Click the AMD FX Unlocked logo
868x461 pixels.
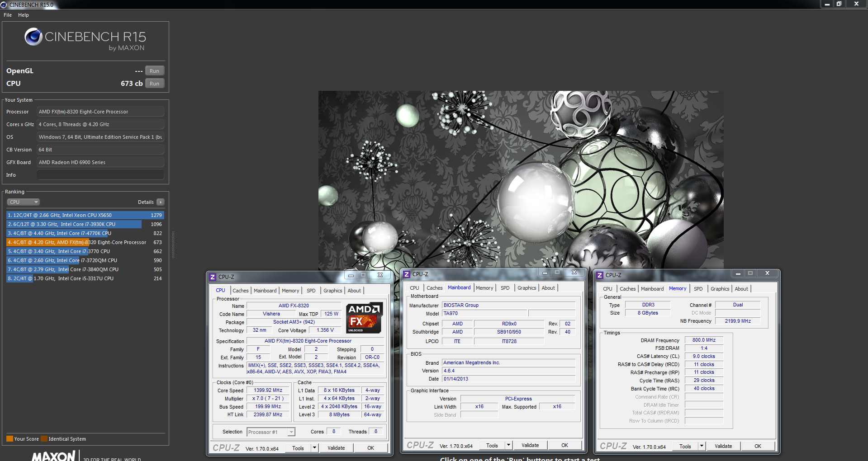click(365, 318)
